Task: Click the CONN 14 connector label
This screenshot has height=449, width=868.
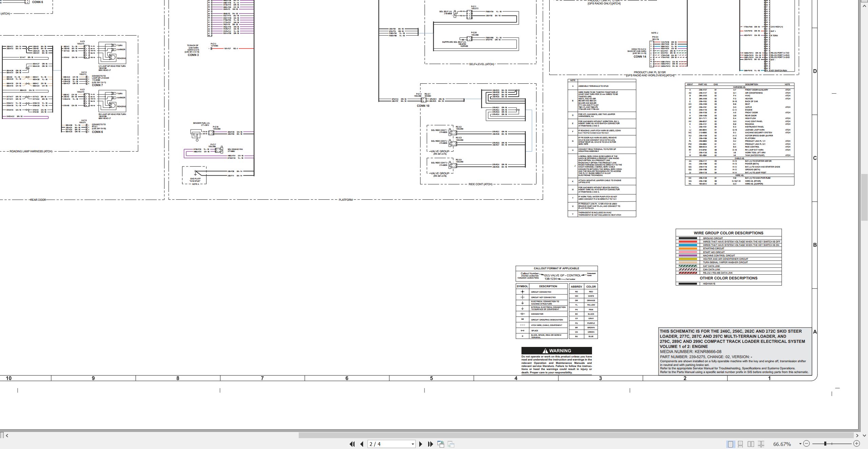Action: tap(640, 57)
